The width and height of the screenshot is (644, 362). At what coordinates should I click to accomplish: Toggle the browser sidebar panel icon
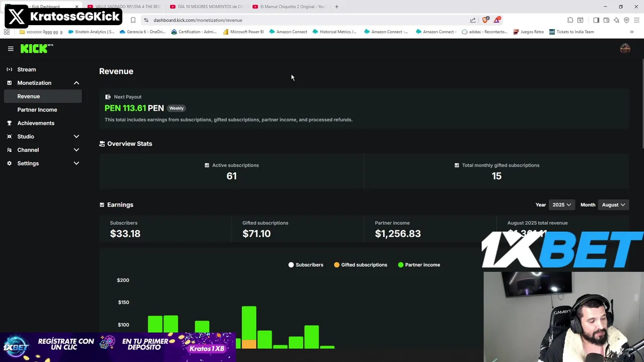(596, 20)
